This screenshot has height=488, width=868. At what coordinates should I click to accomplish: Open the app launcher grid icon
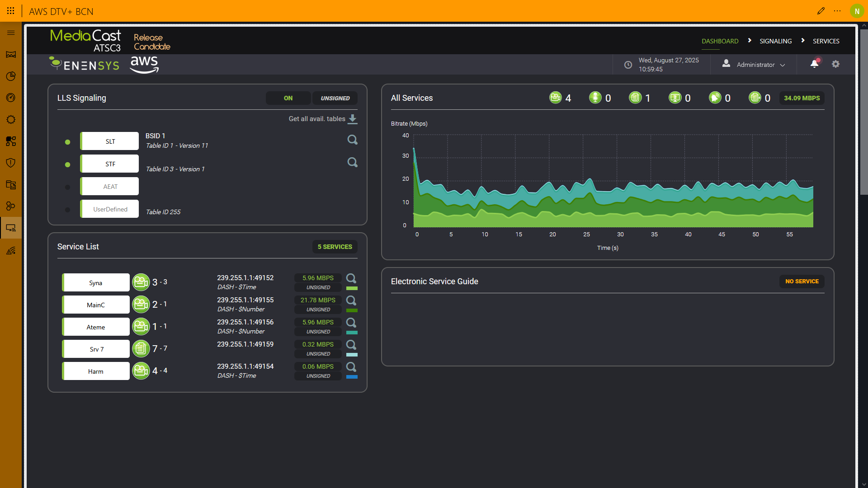(x=11, y=11)
